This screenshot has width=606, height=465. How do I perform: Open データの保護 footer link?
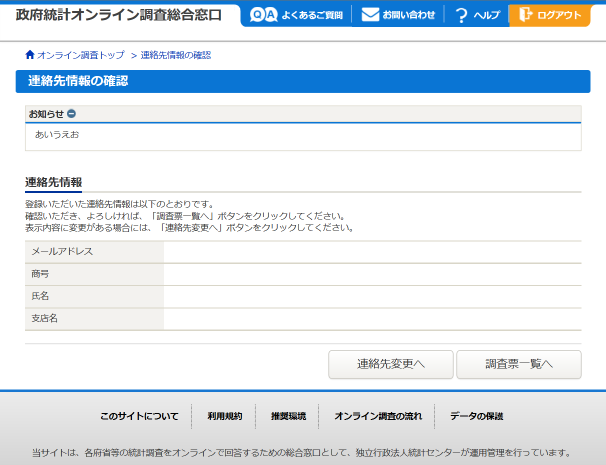click(x=477, y=416)
